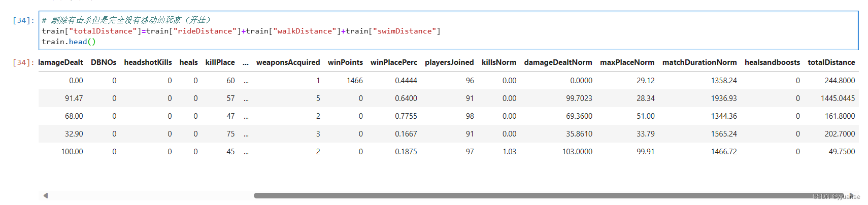868x205 pixels.
Task: Click the weaponsAcquired column header
Action: (288, 62)
